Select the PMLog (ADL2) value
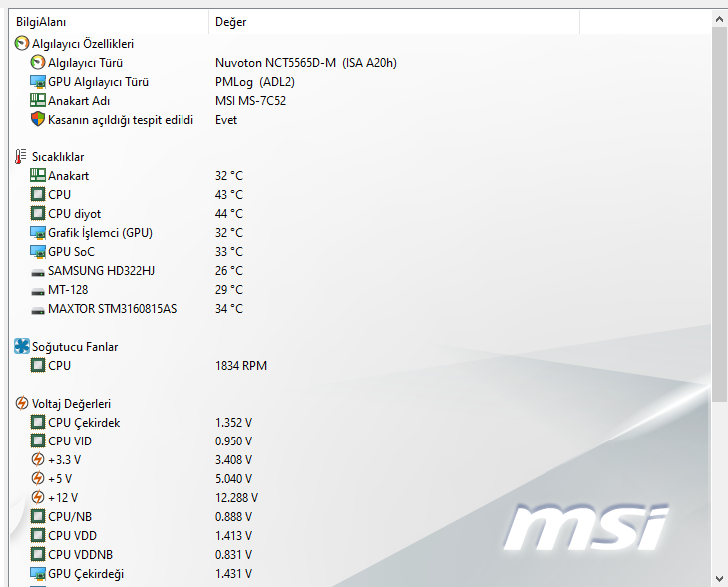Image resolution: width=728 pixels, height=587 pixels. point(255,82)
